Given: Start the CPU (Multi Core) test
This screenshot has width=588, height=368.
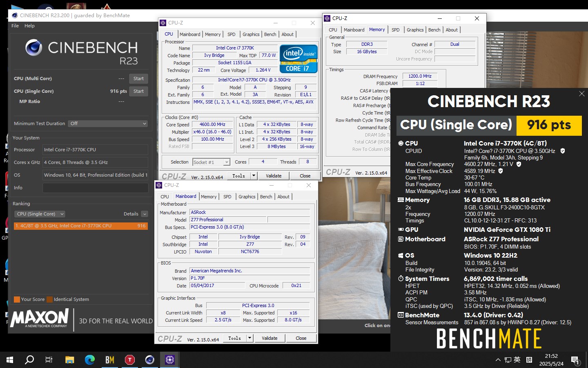Looking at the screenshot, I should pos(138,79).
